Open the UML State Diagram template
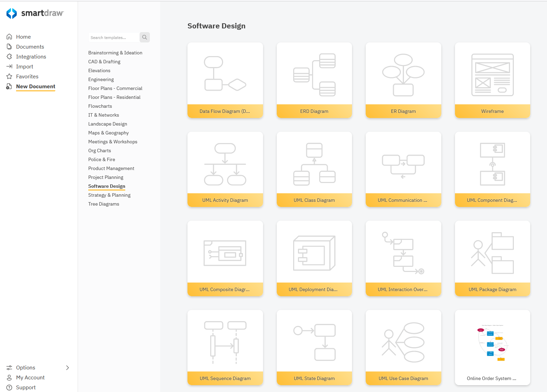547x392 pixels. 314,348
